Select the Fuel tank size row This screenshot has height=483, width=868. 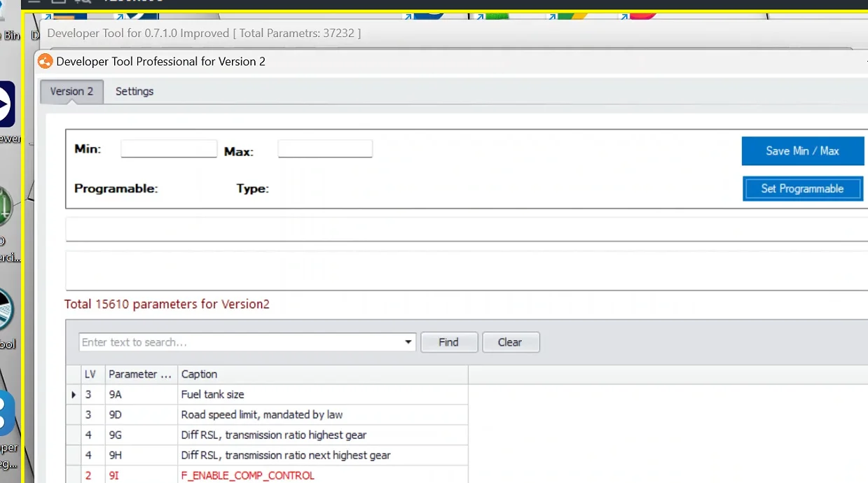click(x=267, y=395)
